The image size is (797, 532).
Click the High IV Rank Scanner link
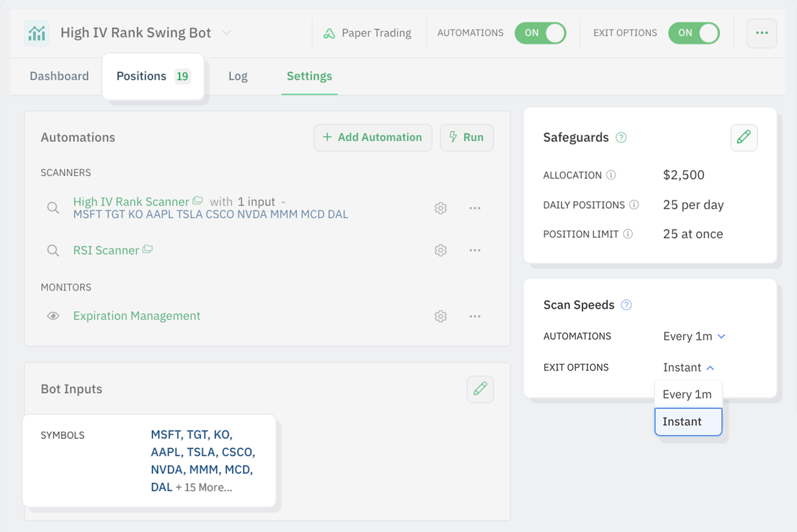coord(131,201)
